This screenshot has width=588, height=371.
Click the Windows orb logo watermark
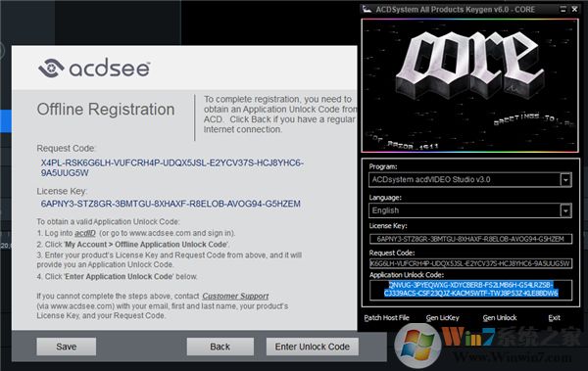click(418, 345)
